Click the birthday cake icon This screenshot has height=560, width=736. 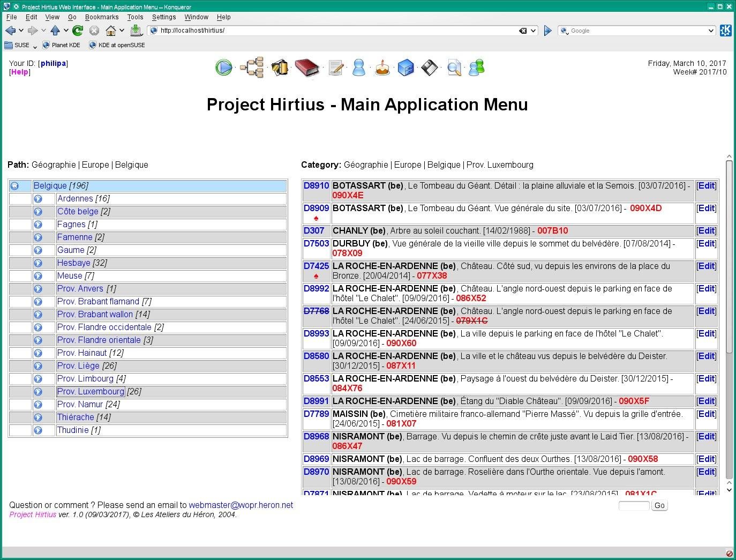tap(382, 67)
